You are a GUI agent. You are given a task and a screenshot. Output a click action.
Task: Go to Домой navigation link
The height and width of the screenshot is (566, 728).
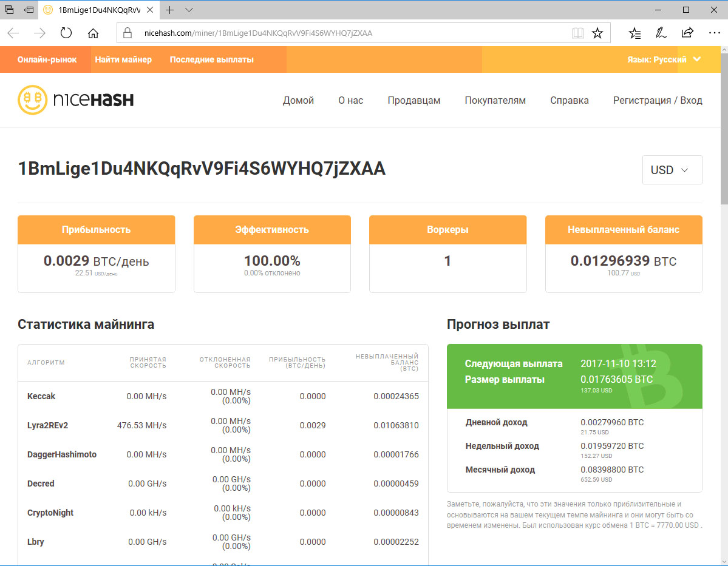point(298,100)
